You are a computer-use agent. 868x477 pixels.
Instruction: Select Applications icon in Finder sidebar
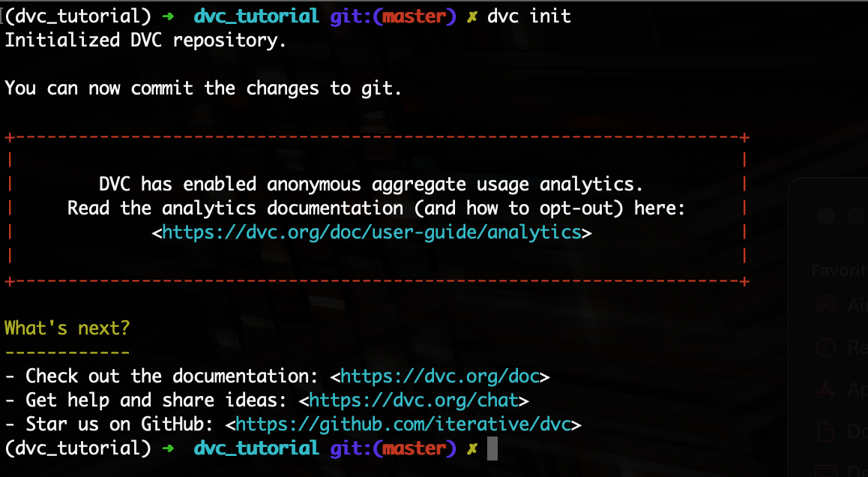click(x=825, y=389)
